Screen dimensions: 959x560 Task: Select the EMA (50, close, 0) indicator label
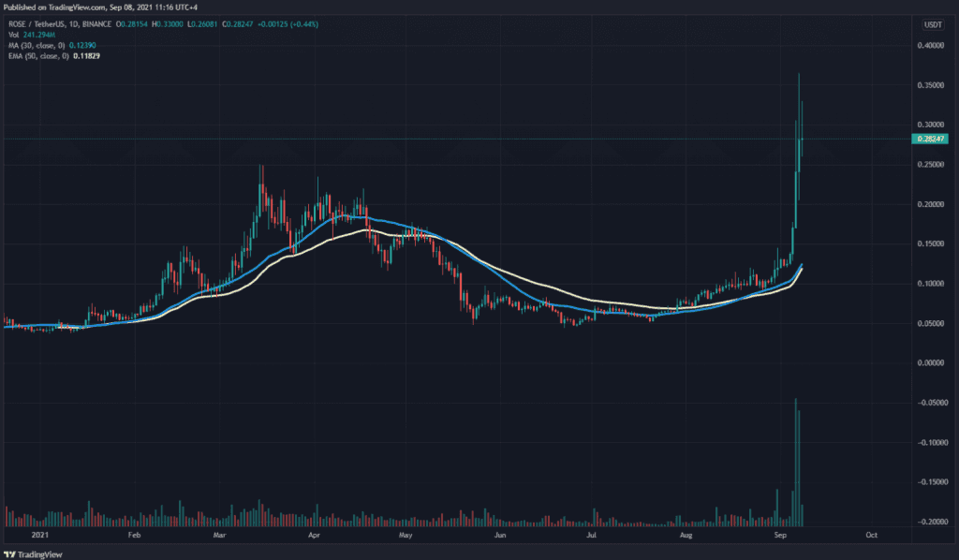(x=37, y=56)
